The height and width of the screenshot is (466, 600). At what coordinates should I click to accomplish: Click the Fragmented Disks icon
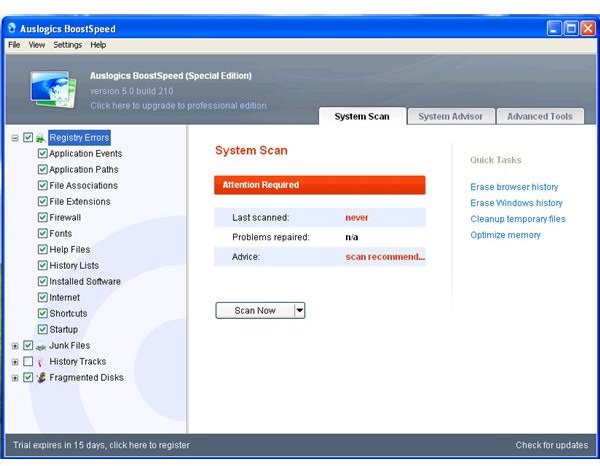[41, 378]
